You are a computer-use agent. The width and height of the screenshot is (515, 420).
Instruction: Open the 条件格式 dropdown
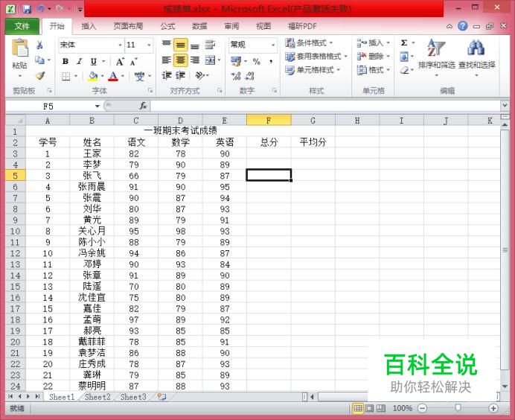309,42
